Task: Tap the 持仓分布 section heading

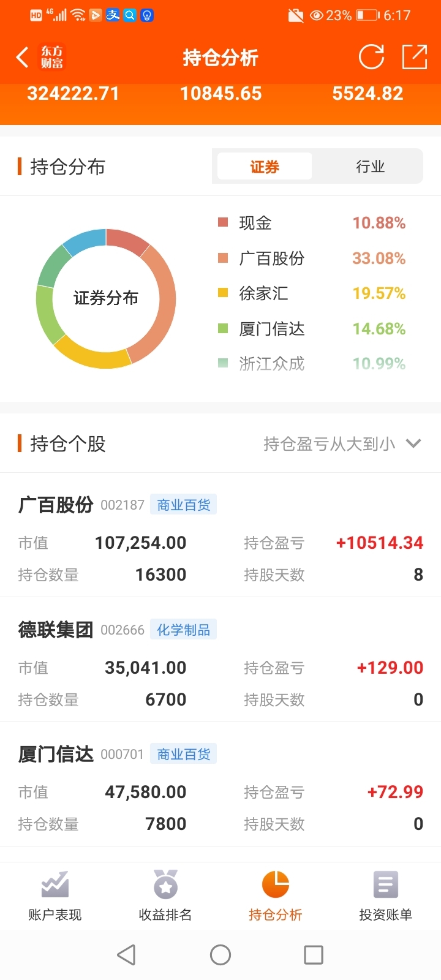Action: pyautogui.click(x=67, y=167)
